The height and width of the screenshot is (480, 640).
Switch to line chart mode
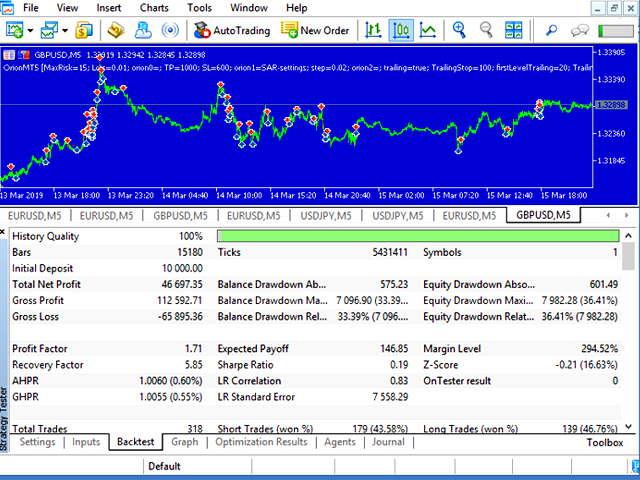427,30
